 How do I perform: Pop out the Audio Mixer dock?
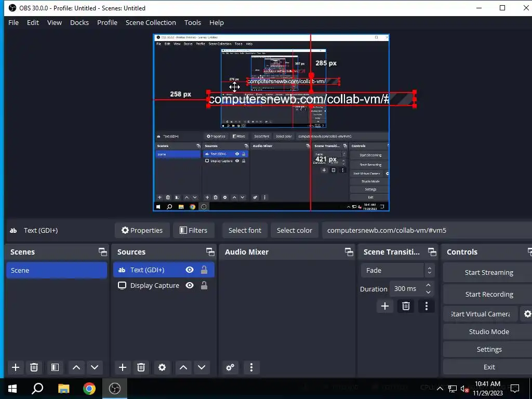tap(349, 252)
